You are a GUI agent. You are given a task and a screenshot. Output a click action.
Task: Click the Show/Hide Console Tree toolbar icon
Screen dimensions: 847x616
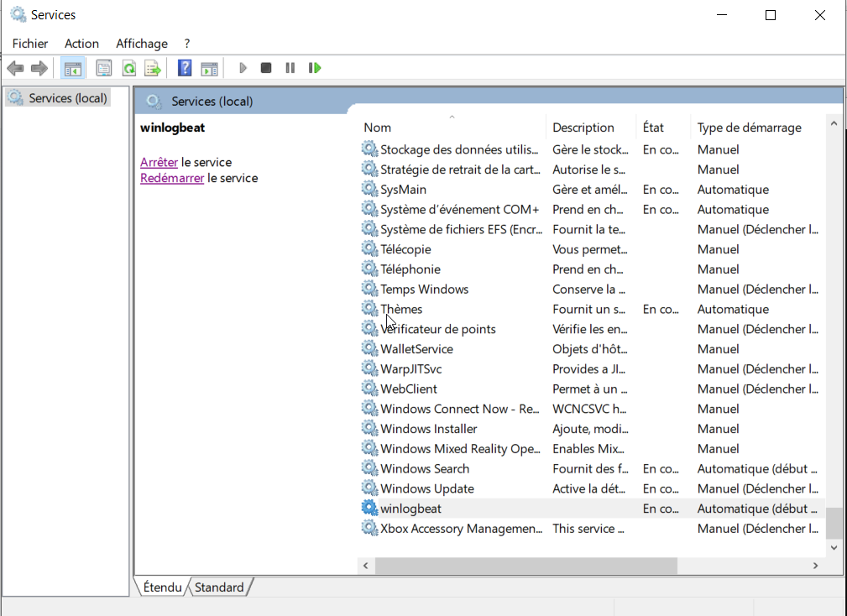pos(73,68)
